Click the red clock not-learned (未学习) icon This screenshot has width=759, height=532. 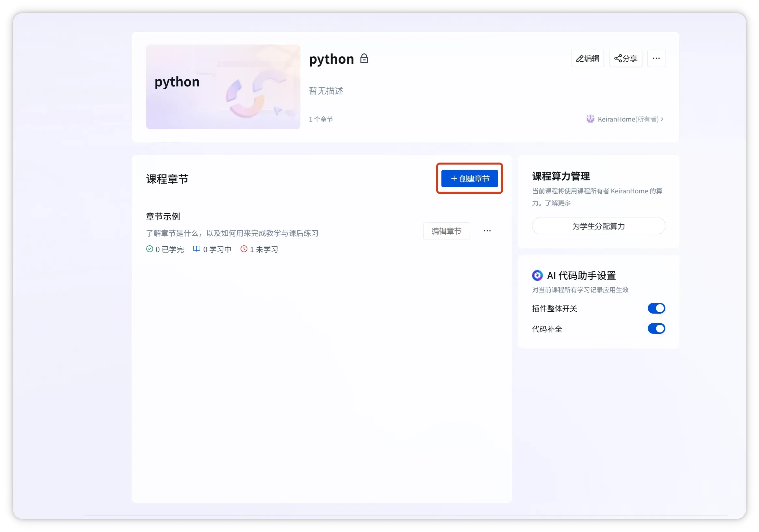coord(244,249)
